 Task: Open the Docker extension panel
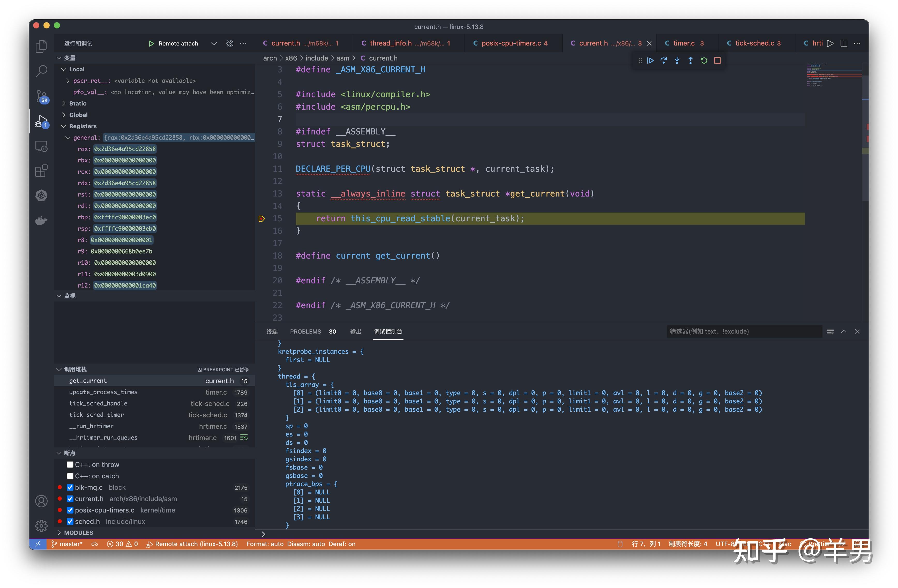(41, 220)
